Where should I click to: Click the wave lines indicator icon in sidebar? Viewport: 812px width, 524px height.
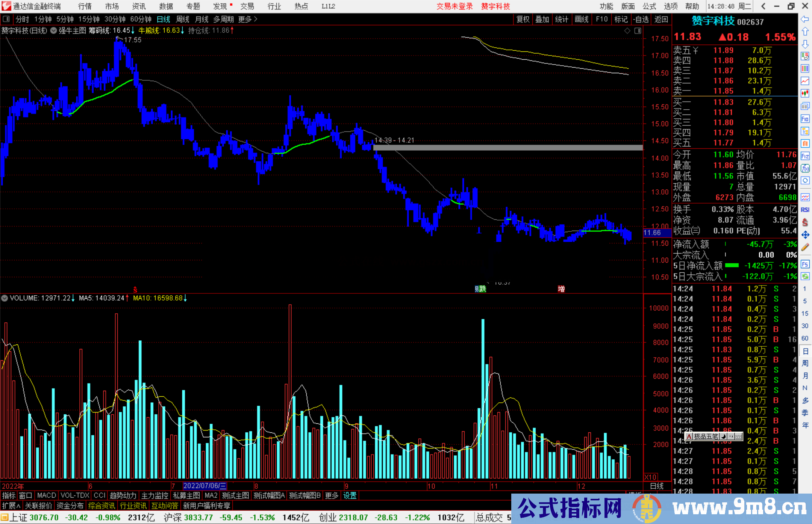tap(805, 197)
